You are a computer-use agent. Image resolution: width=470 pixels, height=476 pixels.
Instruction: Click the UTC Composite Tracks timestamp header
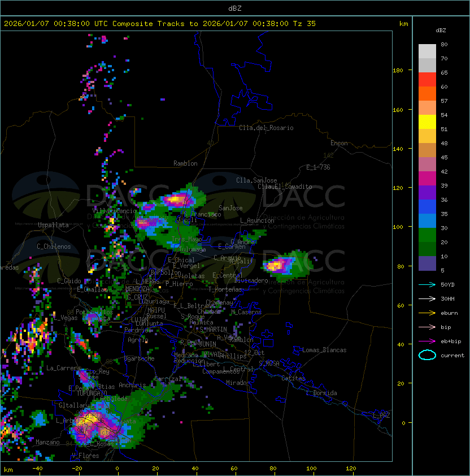[x=160, y=24]
